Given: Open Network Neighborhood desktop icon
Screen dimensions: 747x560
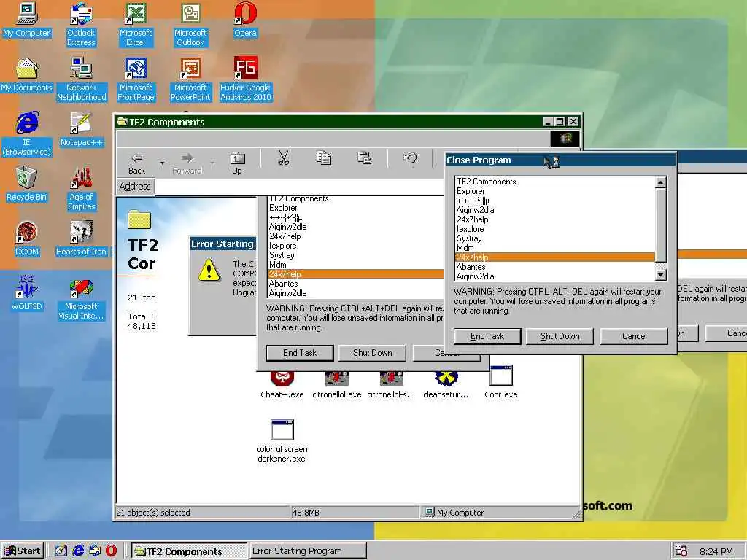Looking at the screenshot, I should click(x=82, y=79).
